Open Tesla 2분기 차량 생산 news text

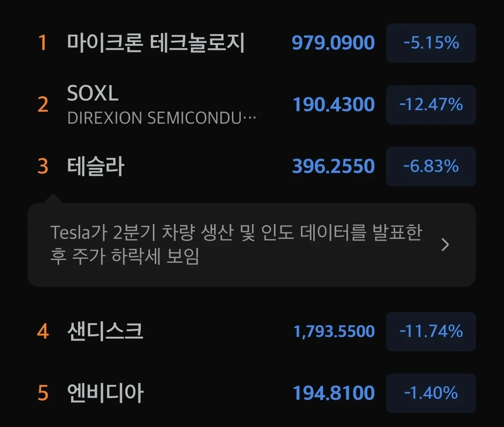236,244
